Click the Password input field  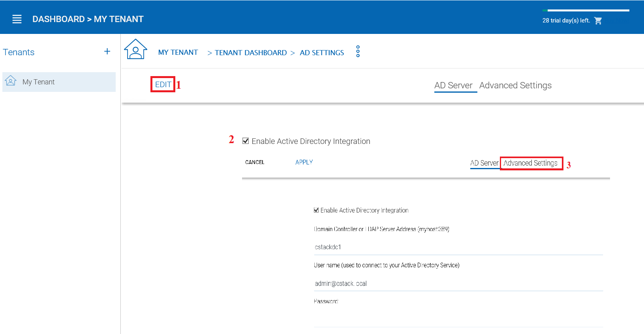pyautogui.click(x=458, y=319)
